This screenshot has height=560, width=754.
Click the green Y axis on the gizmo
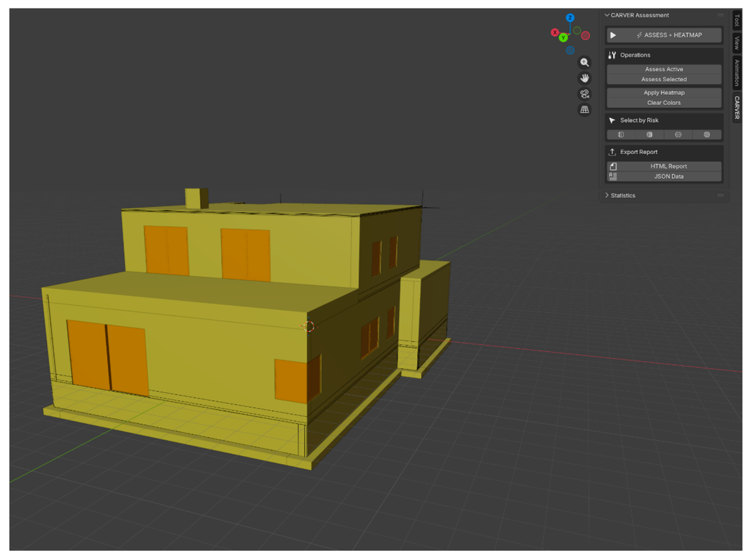pyautogui.click(x=563, y=38)
